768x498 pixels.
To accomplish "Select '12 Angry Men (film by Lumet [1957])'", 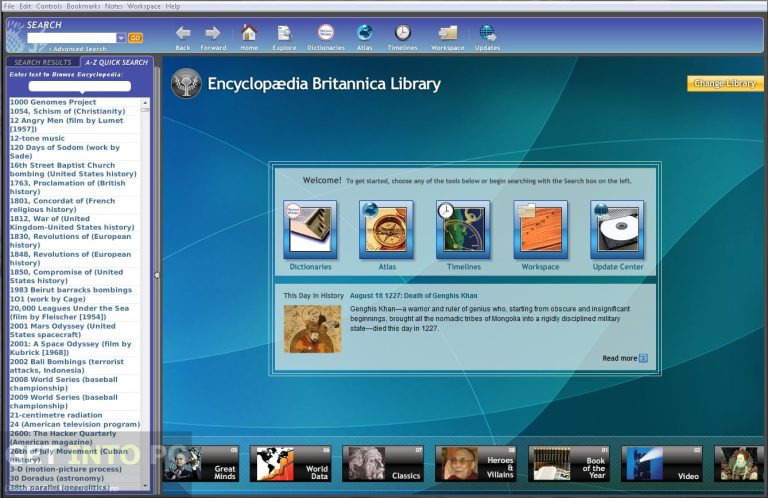I will tap(74, 124).
